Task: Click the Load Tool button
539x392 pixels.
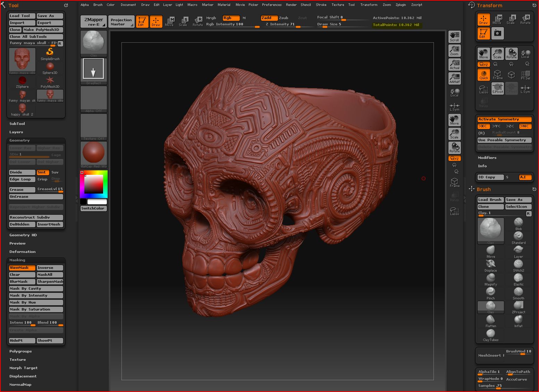Action: [x=22, y=16]
